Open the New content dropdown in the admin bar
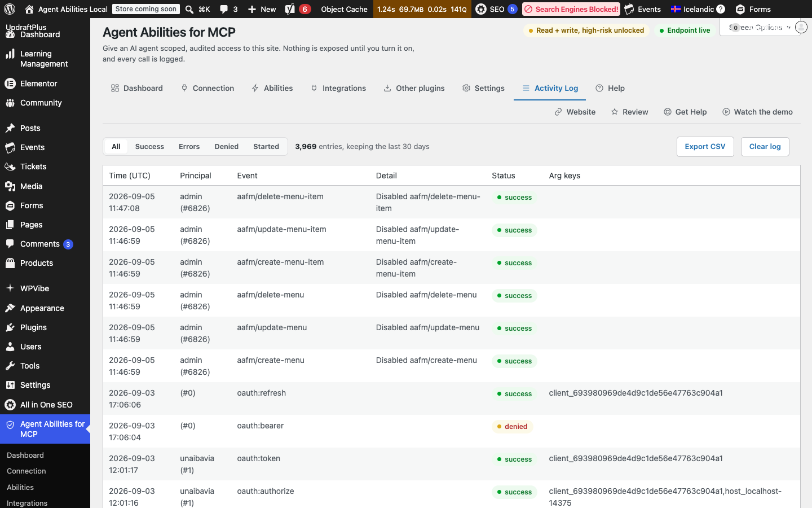This screenshot has width=812, height=508. click(262, 9)
